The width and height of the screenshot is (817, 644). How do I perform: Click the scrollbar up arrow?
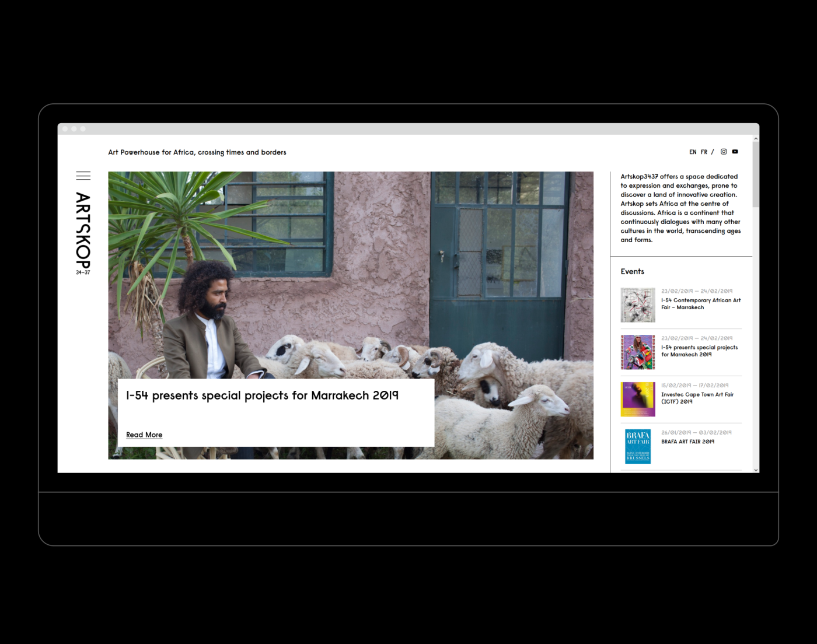[756, 139]
